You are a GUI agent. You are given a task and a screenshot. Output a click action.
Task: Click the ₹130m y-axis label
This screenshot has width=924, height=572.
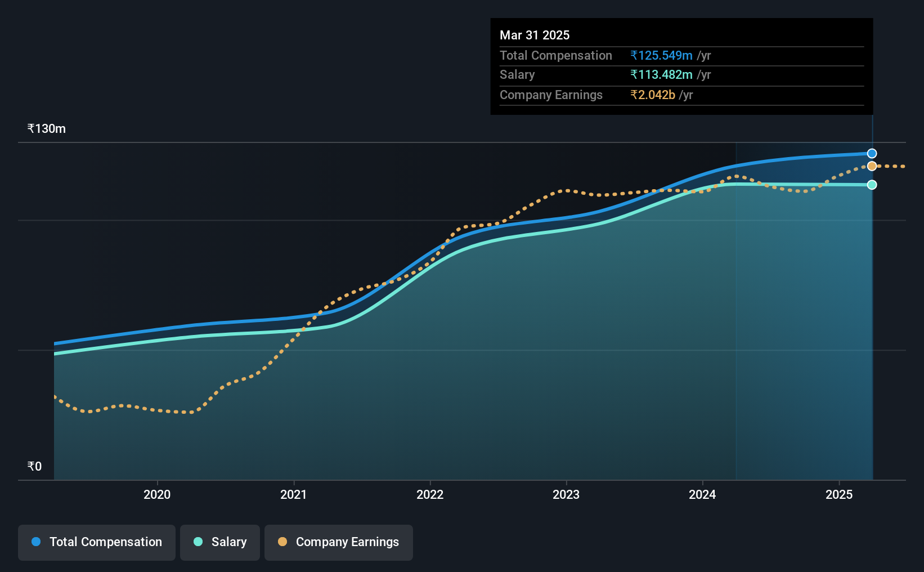point(47,129)
